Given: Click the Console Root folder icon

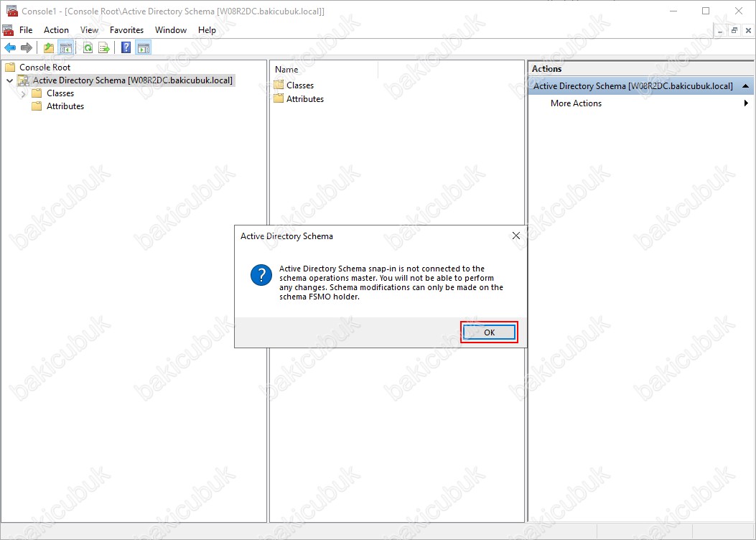Looking at the screenshot, I should [9, 67].
